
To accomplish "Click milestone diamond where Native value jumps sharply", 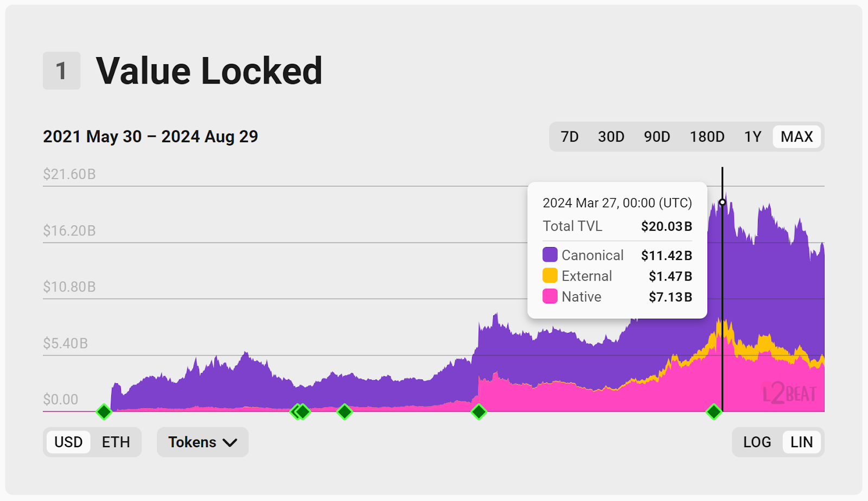I will pos(478,412).
